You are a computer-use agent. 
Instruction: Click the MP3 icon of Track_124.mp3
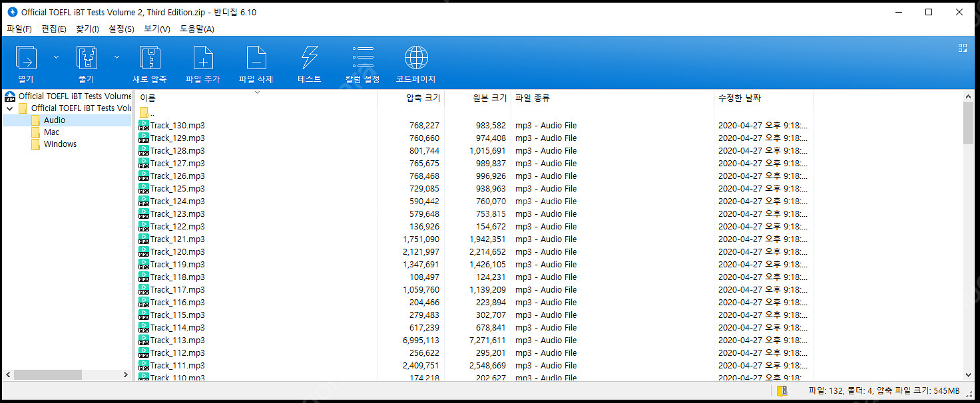click(x=144, y=201)
